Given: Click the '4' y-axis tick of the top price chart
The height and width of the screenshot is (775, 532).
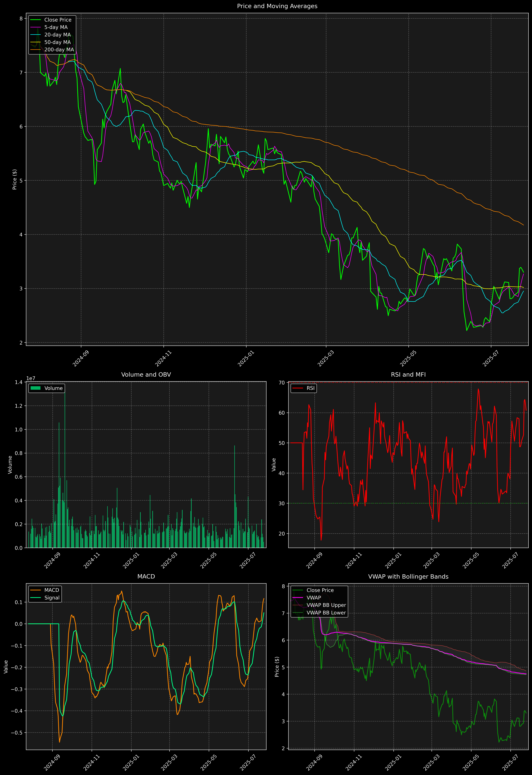Looking at the screenshot, I should [21, 235].
